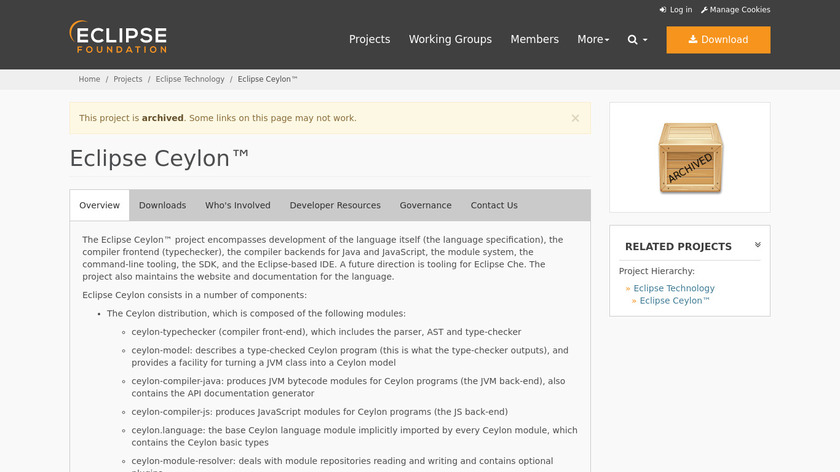Screen dimensions: 840x472
Task: Open the search magnifier dropdown
Action: pos(637,40)
